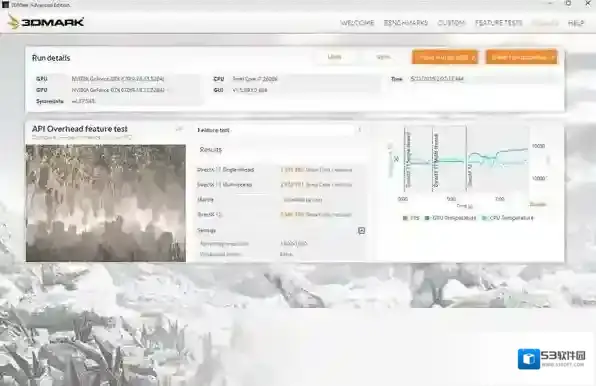Toggle the CPU Temperature series in chart legend
596x386 pixels.
click(507, 218)
